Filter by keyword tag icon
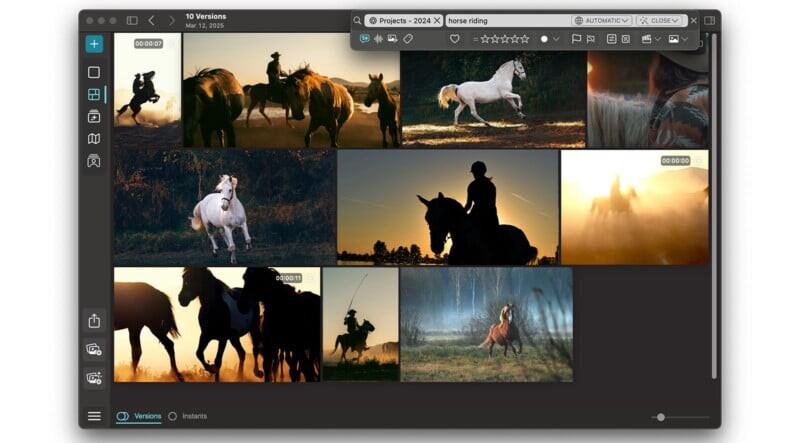Image resolution: width=800 pixels, height=443 pixels. 408,38
